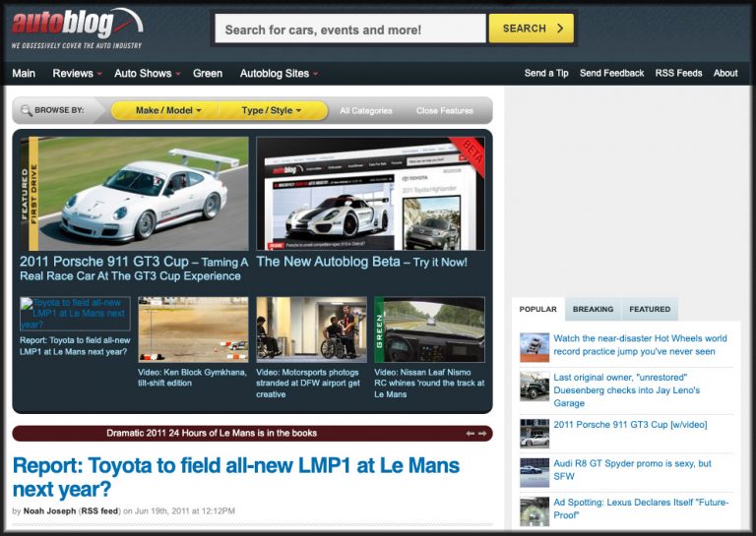This screenshot has height=536, width=756.
Task: Open article title Report: Toyota to field all-new LMP1
Action: 236,477
